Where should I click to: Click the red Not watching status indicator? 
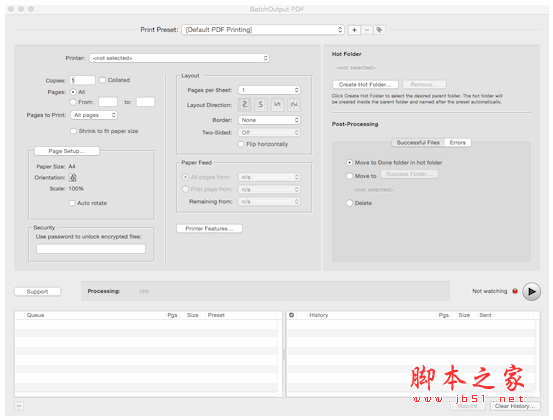[x=515, y=291]
